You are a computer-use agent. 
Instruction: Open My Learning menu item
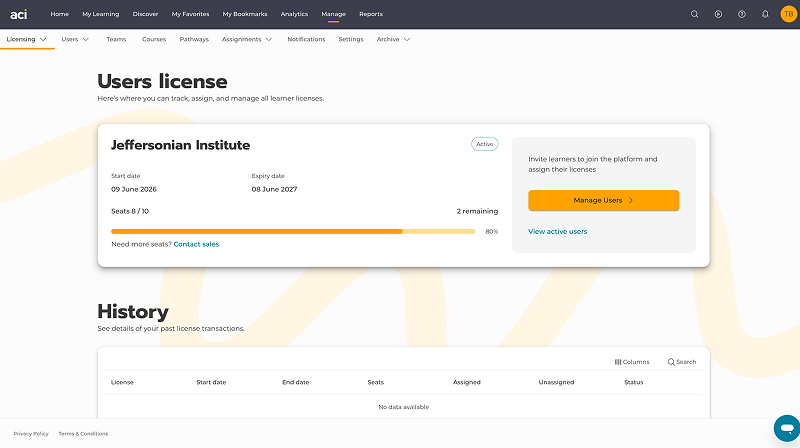[101, 14]
